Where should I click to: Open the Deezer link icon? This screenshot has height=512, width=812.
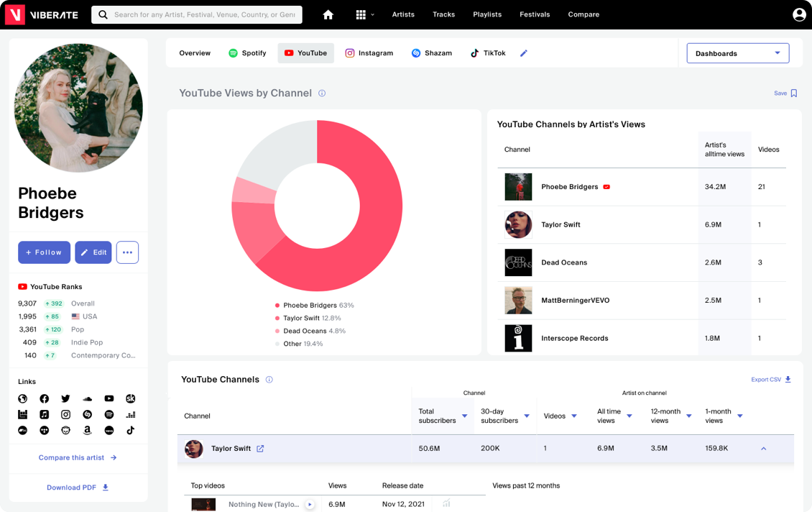coord(131,415)
